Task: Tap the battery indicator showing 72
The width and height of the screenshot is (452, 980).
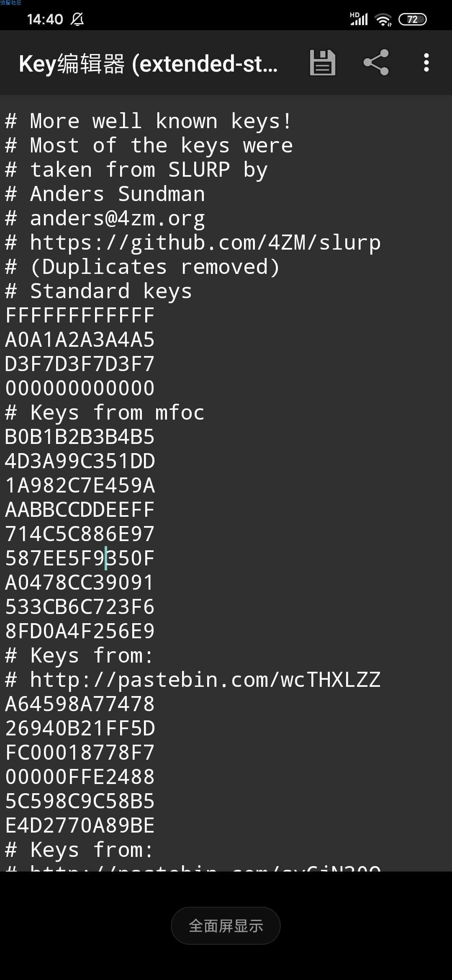Action: point(412,19)
